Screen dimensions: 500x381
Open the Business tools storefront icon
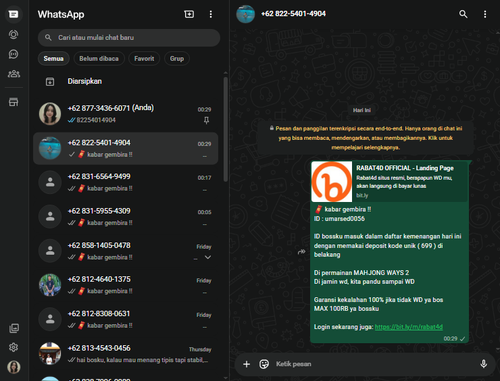(13, 102)
